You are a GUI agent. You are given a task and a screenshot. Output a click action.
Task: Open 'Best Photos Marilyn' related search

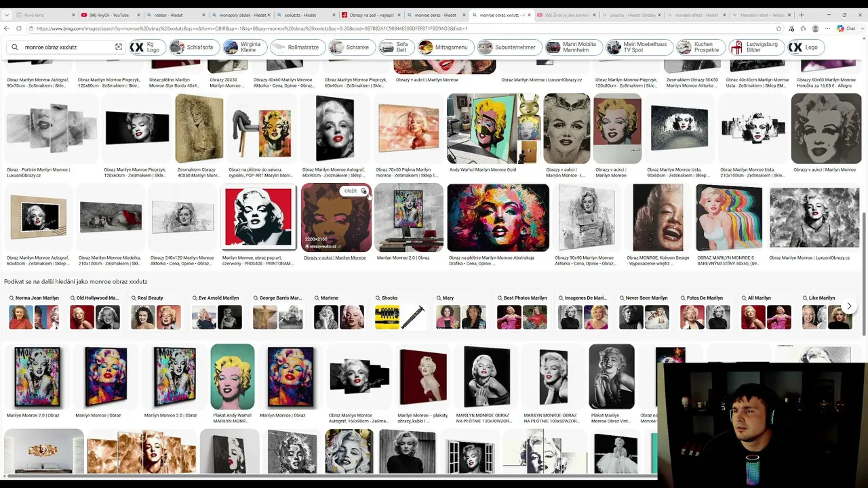pos(522,312)
